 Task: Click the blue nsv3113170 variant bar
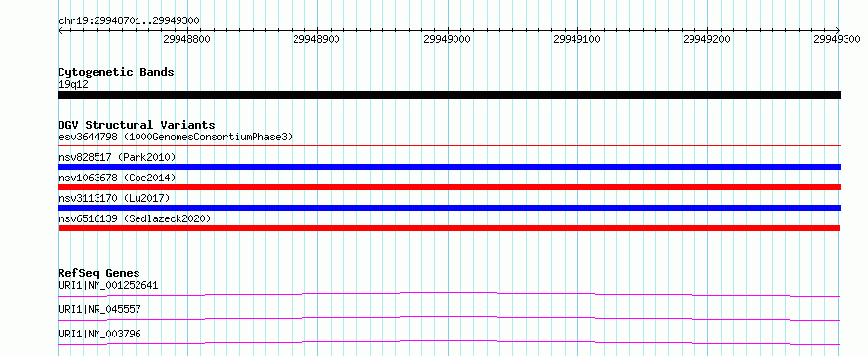click(x=449, y=208)
